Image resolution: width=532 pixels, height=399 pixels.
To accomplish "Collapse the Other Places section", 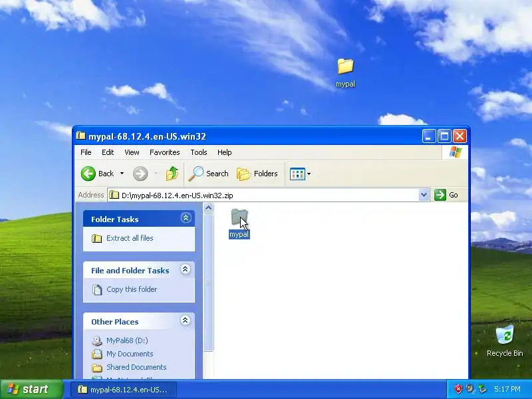I will (x=186, y=321).
